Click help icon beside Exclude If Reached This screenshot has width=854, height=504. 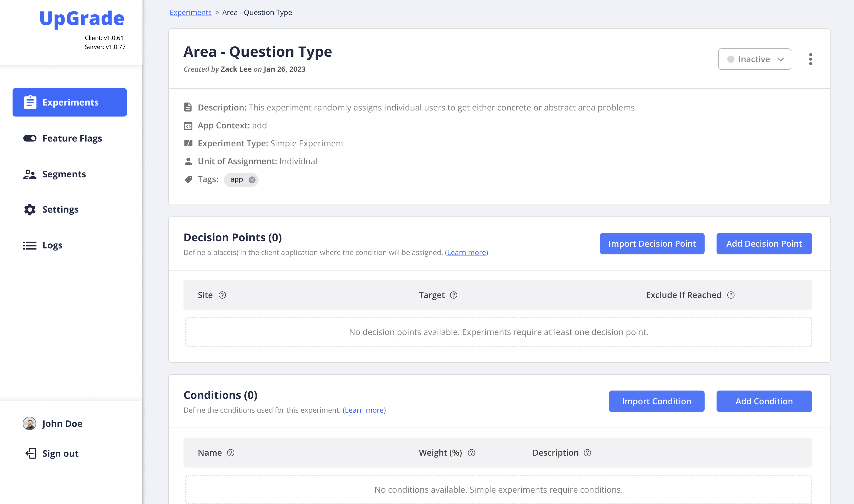coord(731,295)
